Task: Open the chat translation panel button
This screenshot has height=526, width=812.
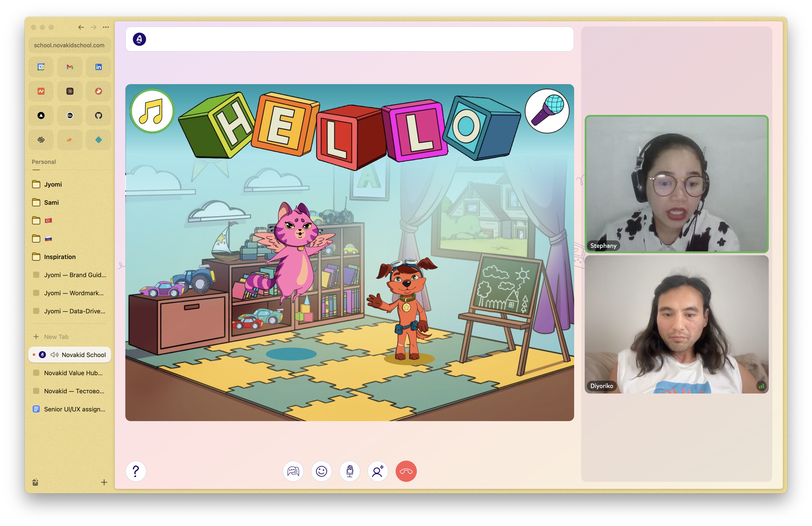Action: pos(293,471)
